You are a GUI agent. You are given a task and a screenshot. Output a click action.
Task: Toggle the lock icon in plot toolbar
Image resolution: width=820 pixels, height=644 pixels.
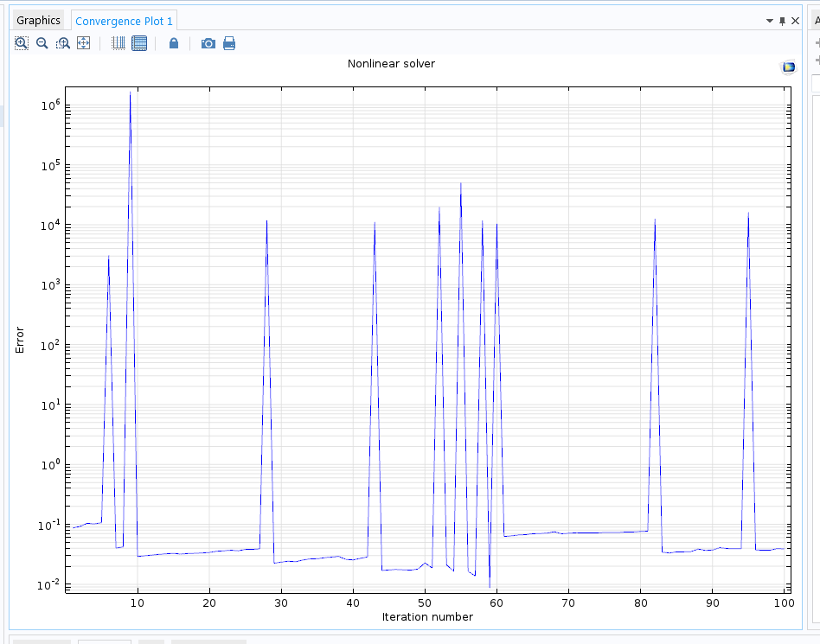pos(174,43)
